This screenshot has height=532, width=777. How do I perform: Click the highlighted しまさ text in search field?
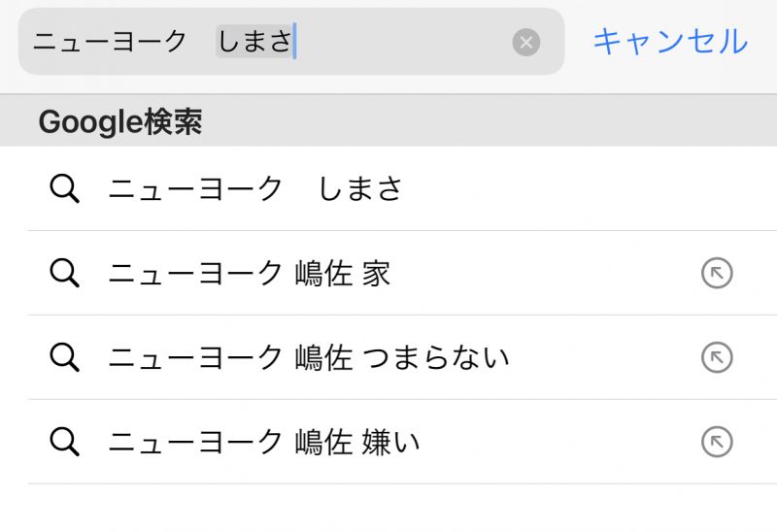(254, 41)
